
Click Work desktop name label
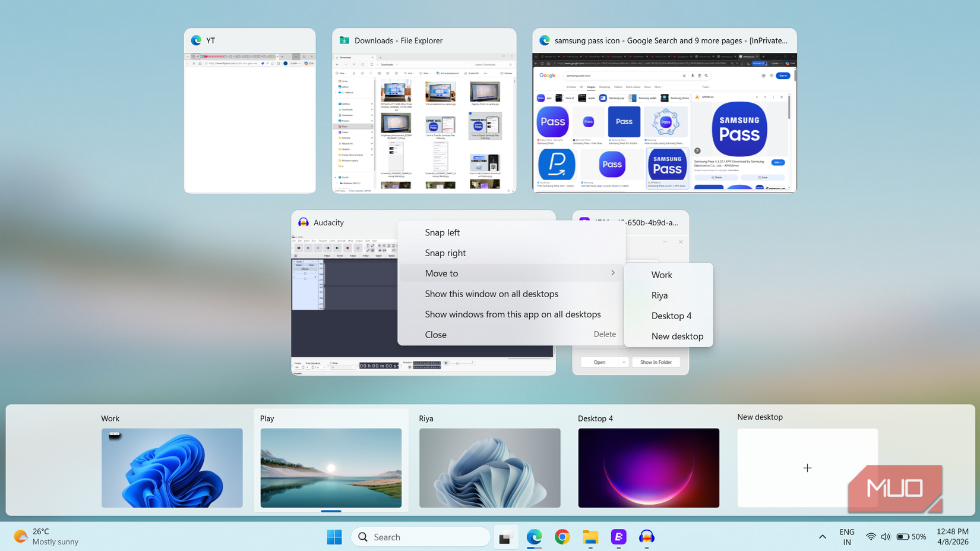pos(110,418)
